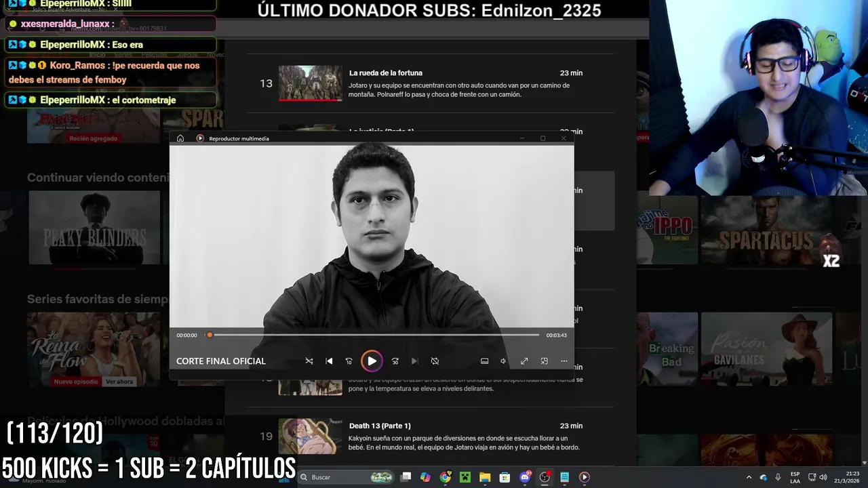
Task: Open episode 13 thumbnail in Netflix
Action: (x=311, y=83)
